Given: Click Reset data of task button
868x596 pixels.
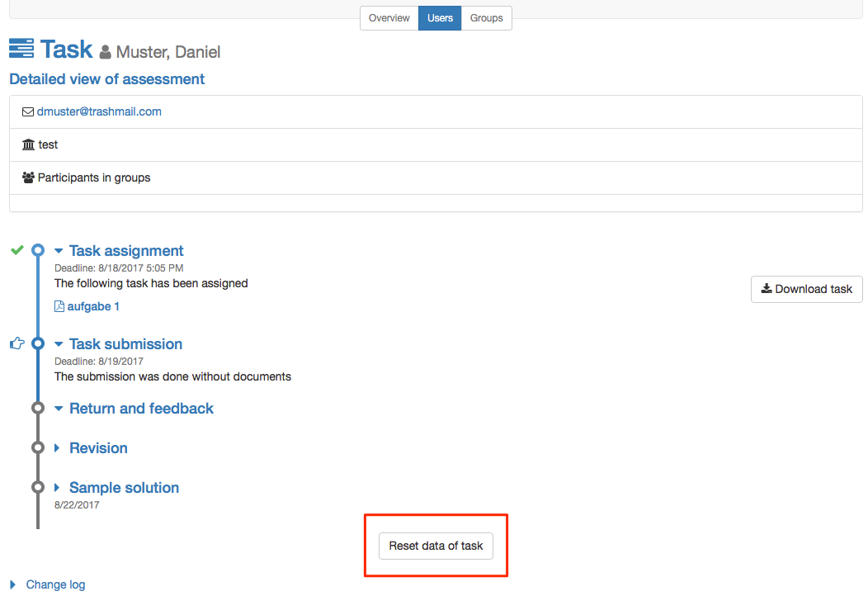Looking at the screenshot, I should [436, 546].
